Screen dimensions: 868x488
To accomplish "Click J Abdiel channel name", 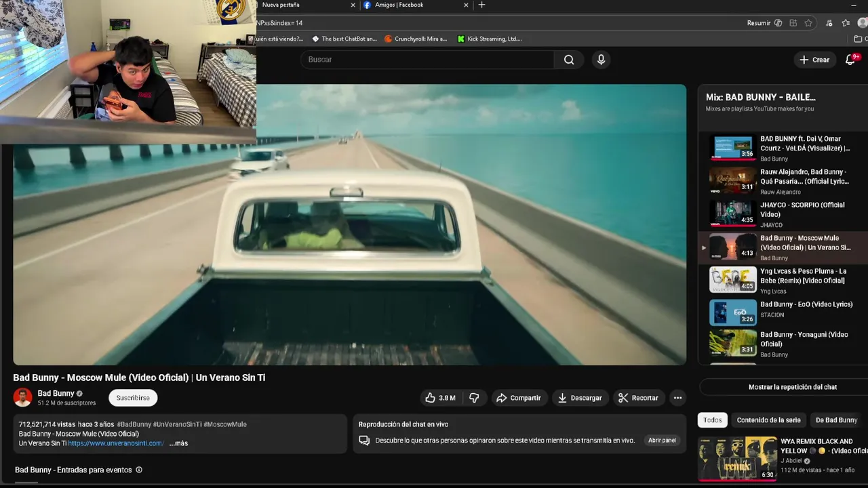I will [792, 461].
